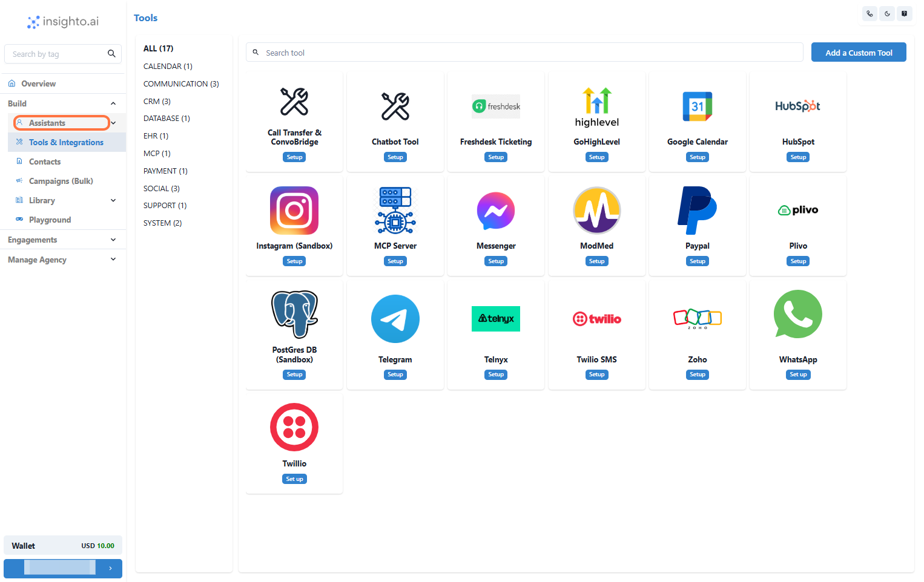
Task: Click Add a Custom Tool button
Action: pyautogui.click(x=859, y=53)
